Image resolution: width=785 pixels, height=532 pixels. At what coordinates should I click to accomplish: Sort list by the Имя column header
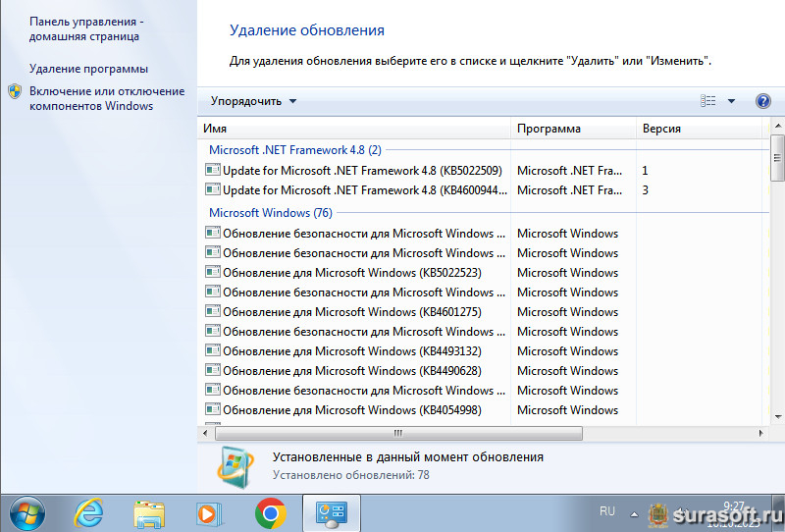point(353,129)
